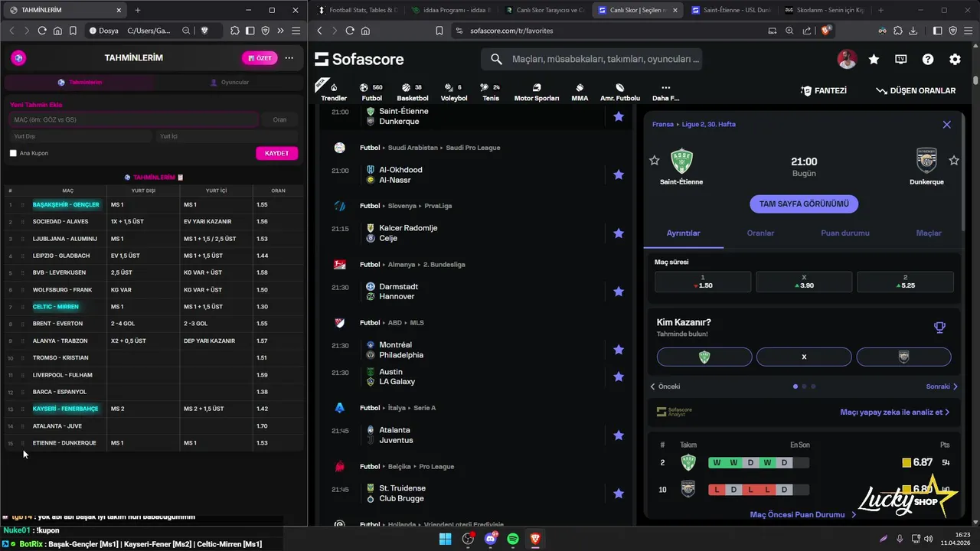Favorite Dunkerque team star in panel
Image resolution: width=980 pixels, height=551 pixels.
click(954, 161)
